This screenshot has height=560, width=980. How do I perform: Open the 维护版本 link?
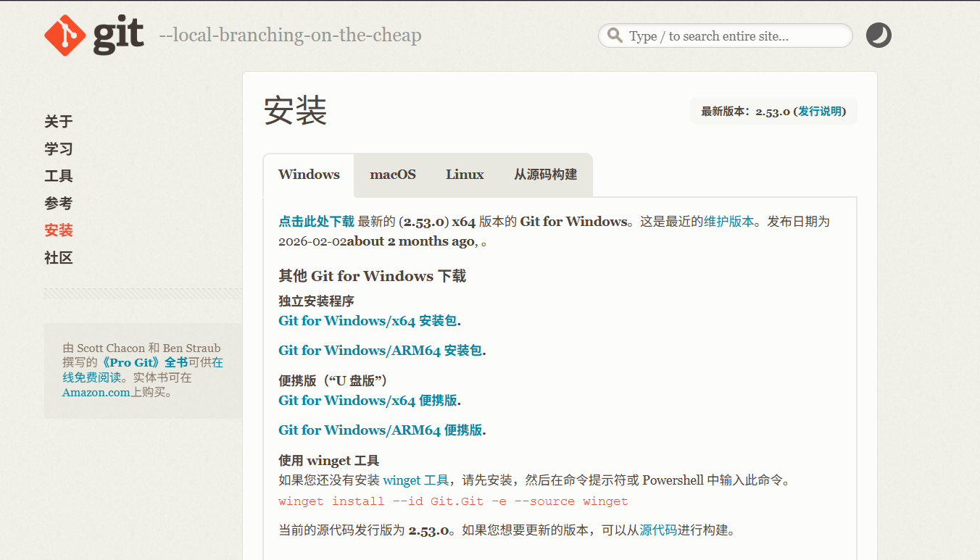(729, 222)
